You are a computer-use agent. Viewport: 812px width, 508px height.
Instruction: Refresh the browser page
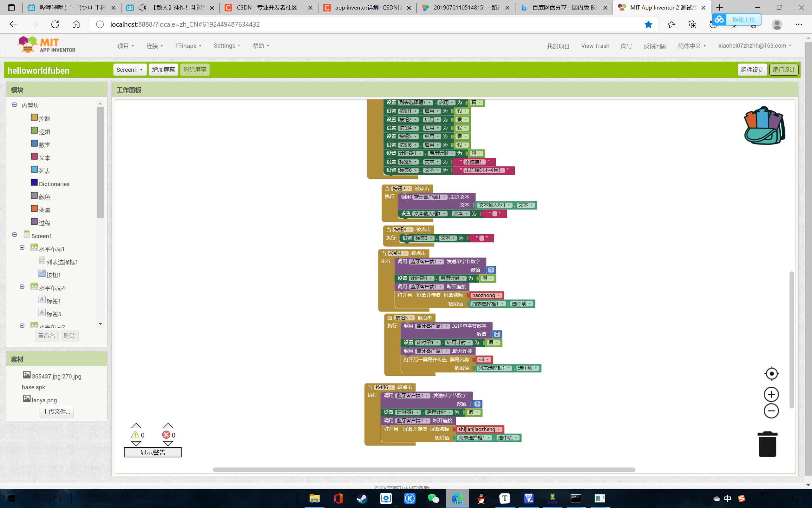[x=55, y=24]
